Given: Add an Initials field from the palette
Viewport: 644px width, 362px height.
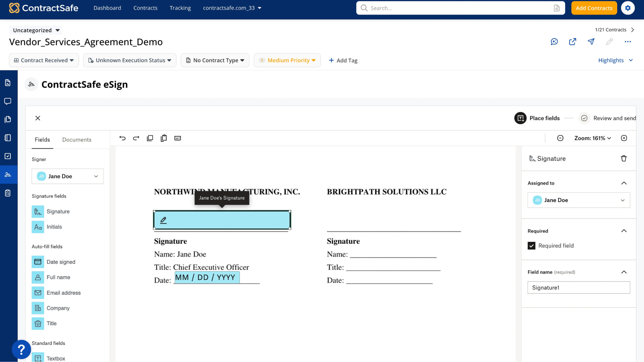Looking at the screenshot, I should point(47,227).
